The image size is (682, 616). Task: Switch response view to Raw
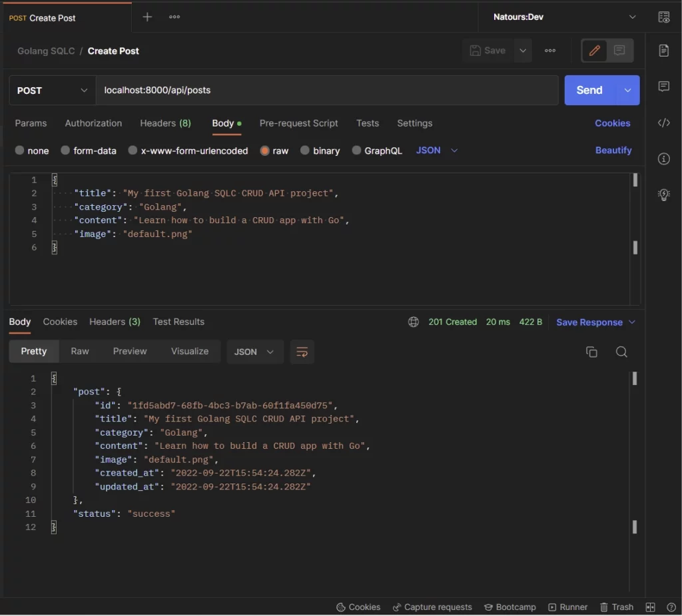pos(80,352)
